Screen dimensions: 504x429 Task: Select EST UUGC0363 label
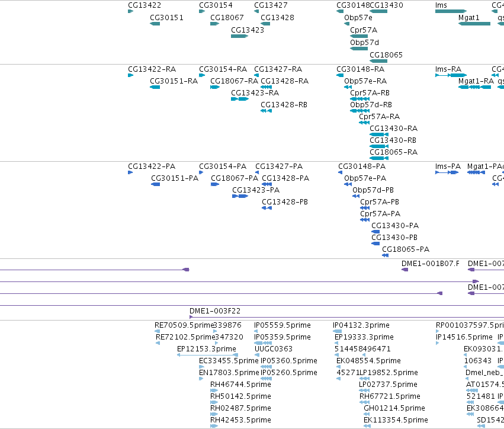pyautogui.click(x=274, y=349)
